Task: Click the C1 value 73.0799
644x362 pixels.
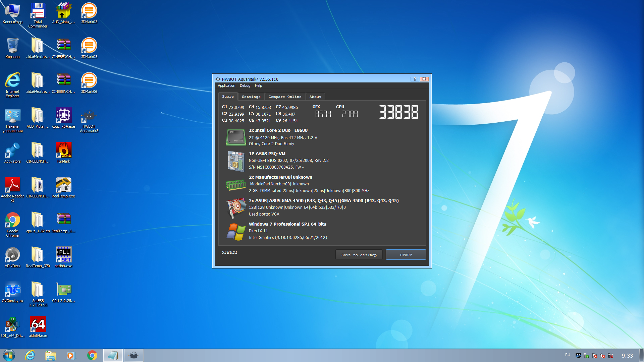Action: click(236, 108)
